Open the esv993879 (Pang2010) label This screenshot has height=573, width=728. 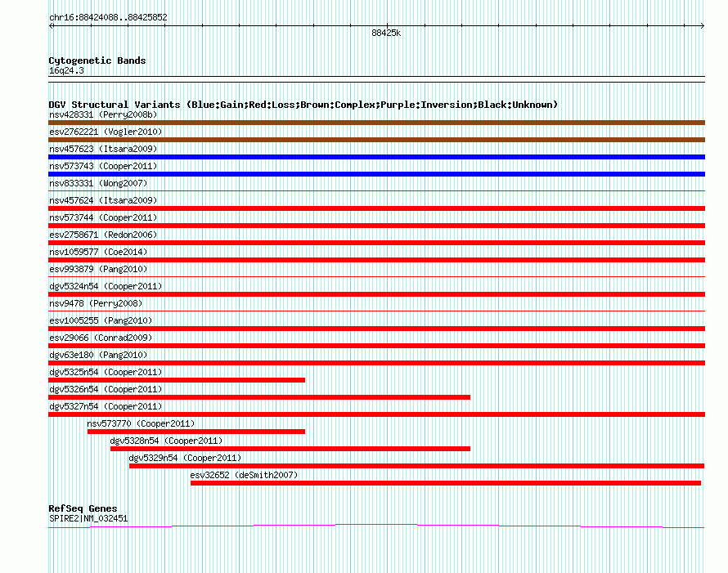[98, 269]
